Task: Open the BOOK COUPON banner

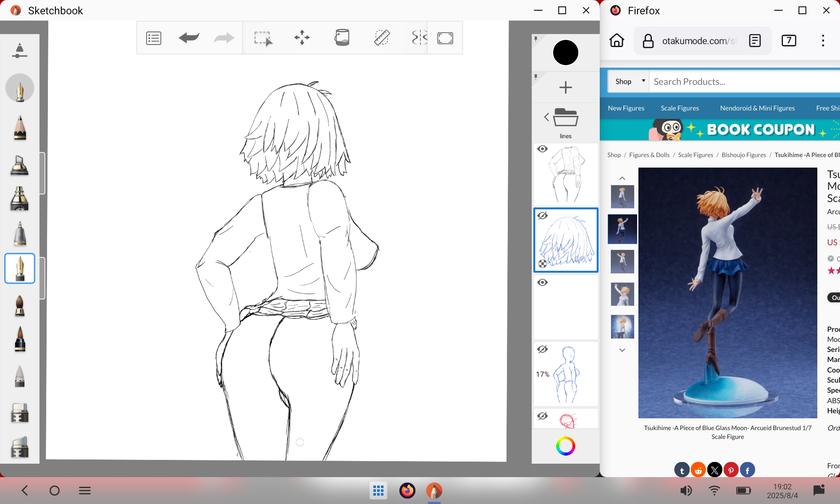Action: coord(720,129)
